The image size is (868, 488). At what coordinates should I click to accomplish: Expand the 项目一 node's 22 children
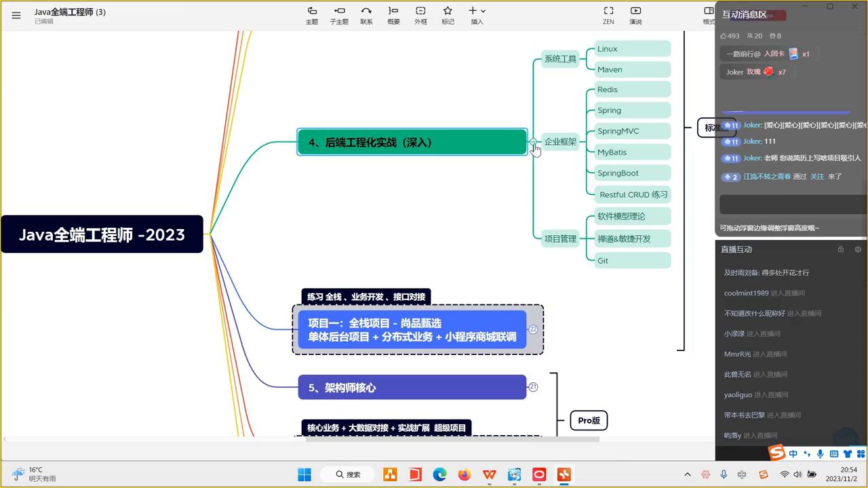[x=533, y=329]
